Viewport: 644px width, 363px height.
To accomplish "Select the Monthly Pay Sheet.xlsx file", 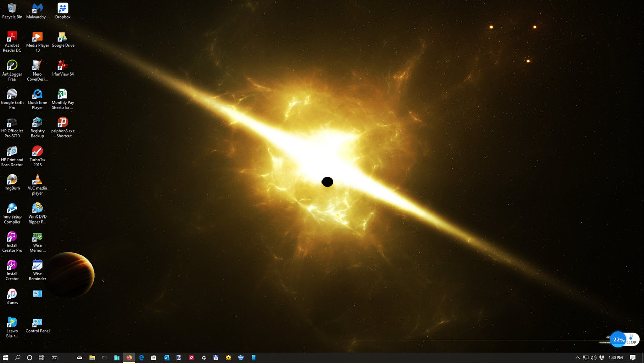I will (63, 99).
